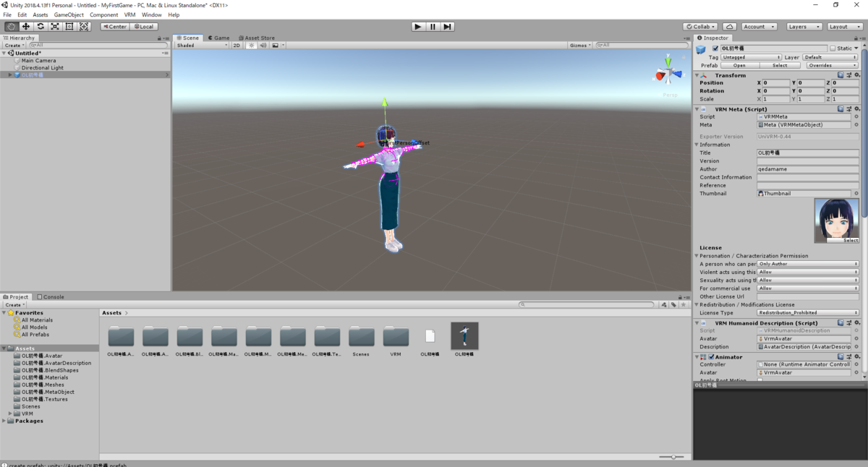Image resolution: width=868 pixels, height=467 pixels.
Task: Toggle GameObject active checkbox in Inspector
Action: click(x=715, y=48)
